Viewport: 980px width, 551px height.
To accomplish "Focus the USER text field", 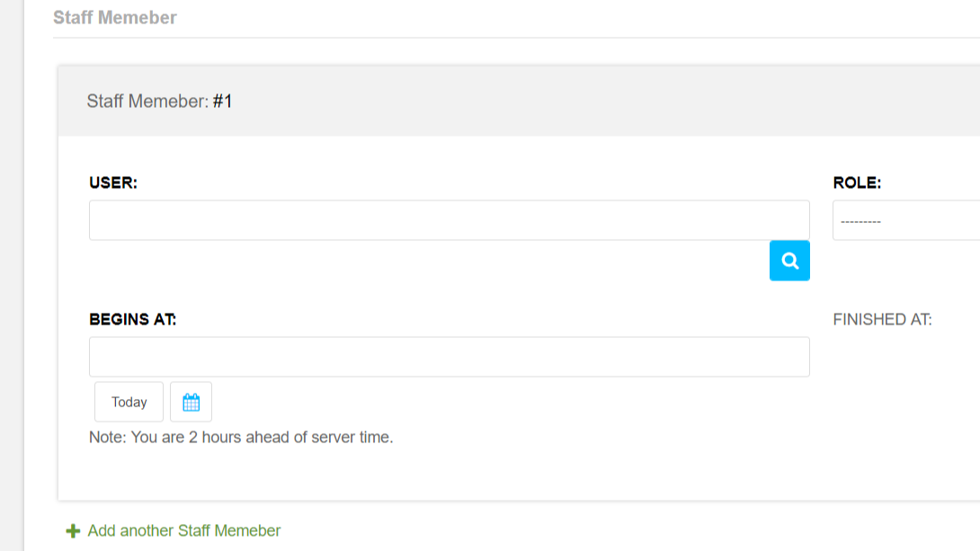I will pyautogui.click(x=449, y=220).
